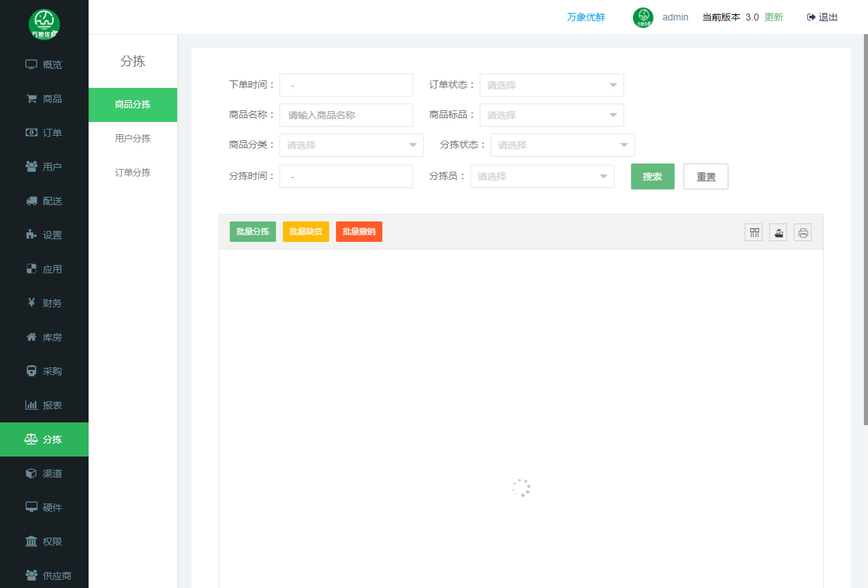Click the yellow 批量缺货 button
Image resolution: width=868 pixels, height=588 pixels.
[x=306, y=232]
